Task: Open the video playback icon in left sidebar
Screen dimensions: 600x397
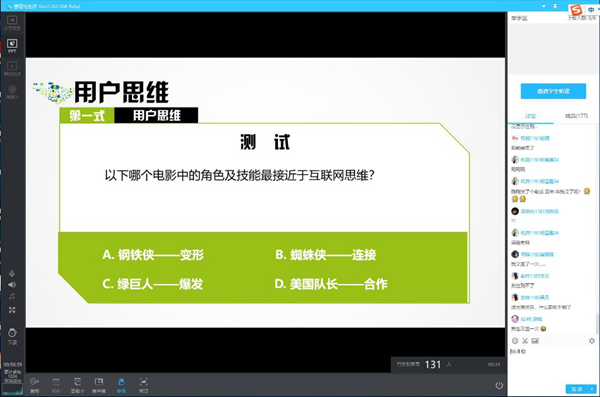Action: [12, 68]
